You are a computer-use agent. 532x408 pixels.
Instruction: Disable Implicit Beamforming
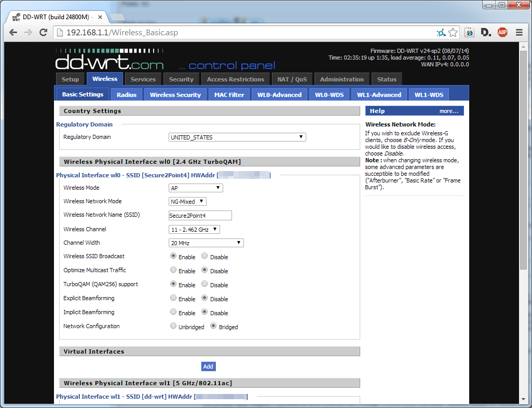click(x=204, y=312)
